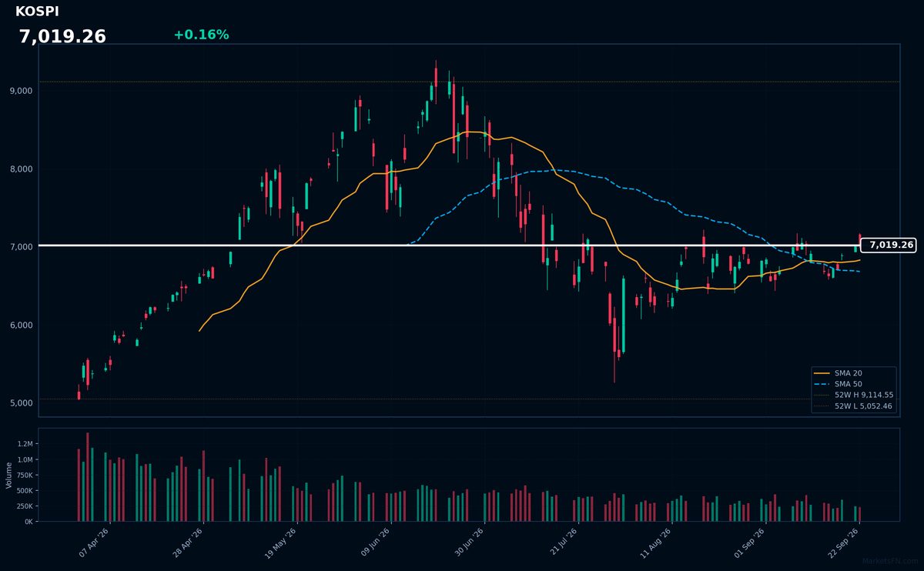Click the 07 Apr '26 date label
924x571 pixels.
click(x=94, y=543)
